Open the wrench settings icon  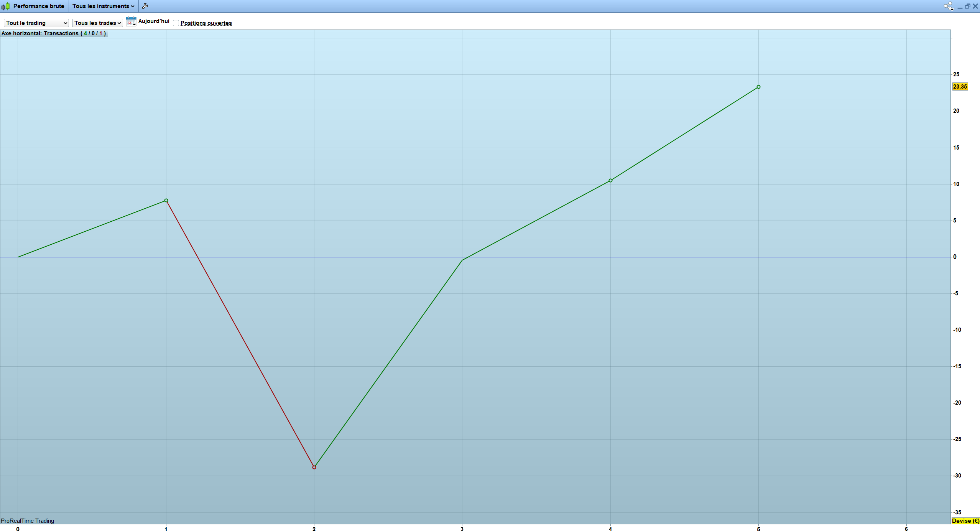click(145, 6)
